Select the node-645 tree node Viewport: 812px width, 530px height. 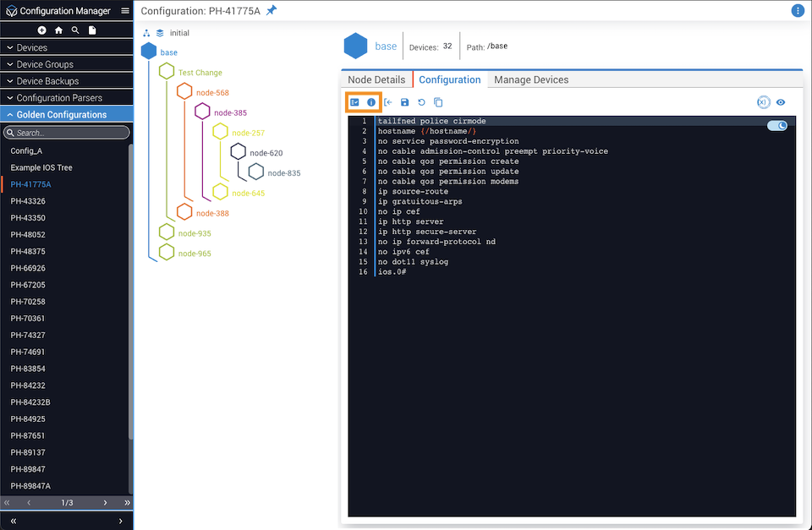coord(220,192)
